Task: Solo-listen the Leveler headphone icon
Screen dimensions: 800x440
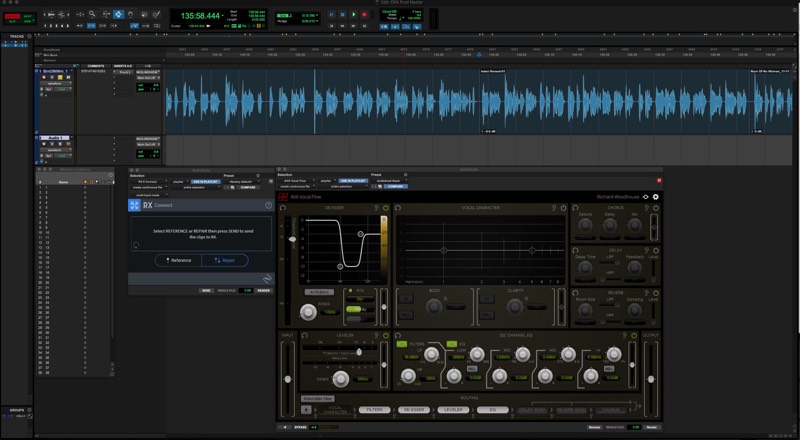Action: pyautogui.click(x=305, y=335)
